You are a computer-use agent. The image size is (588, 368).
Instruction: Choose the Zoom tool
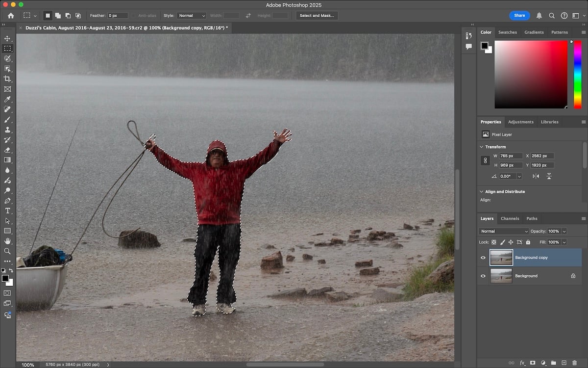click(7, 251)
